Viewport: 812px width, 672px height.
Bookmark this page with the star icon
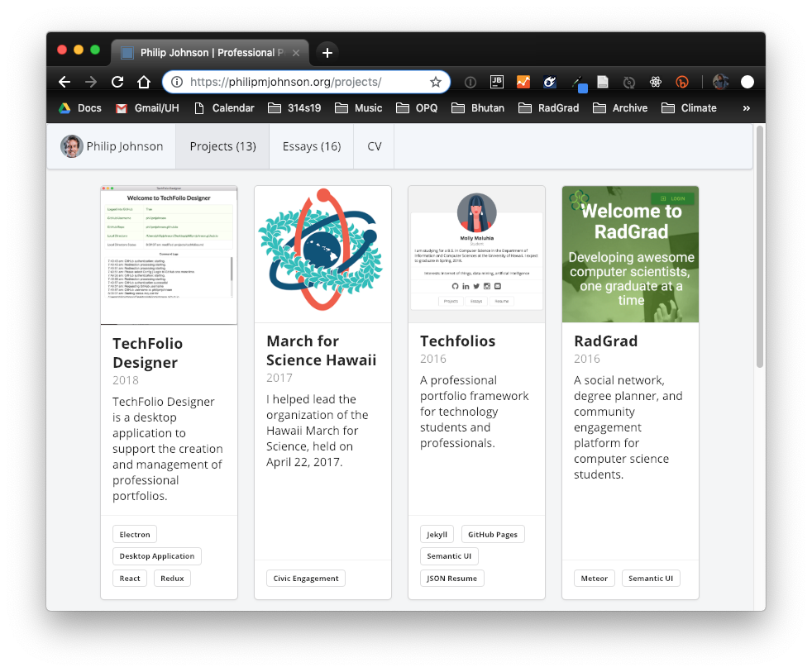(x=436, y=82)
